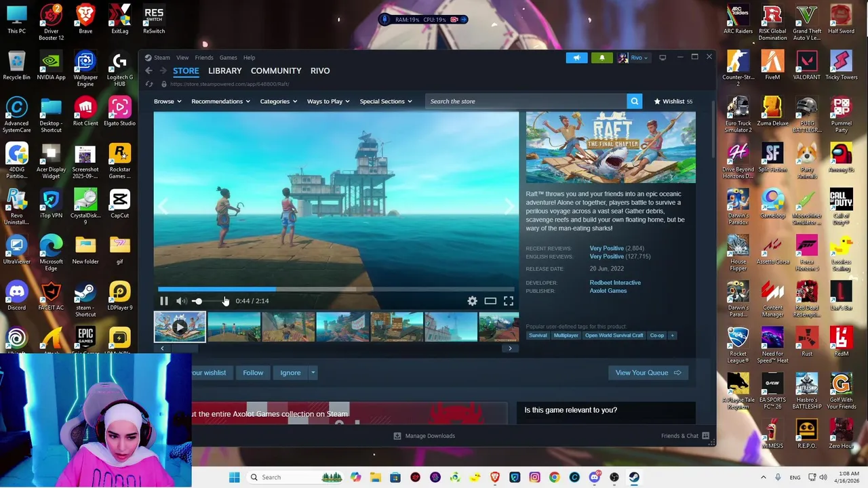Open the dropdown arrow next to Ignore

pos(313,373)
